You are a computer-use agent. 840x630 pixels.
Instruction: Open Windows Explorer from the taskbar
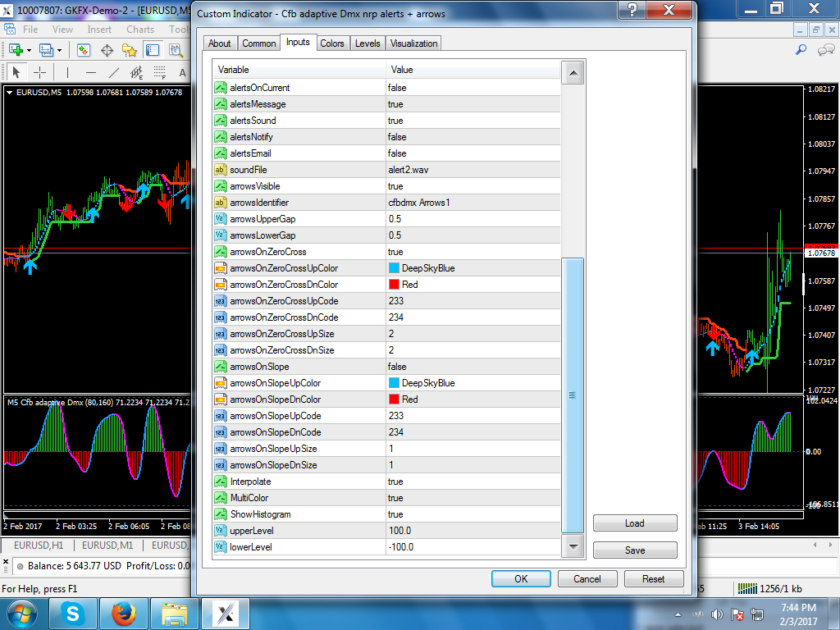click(x=174, y=614)
